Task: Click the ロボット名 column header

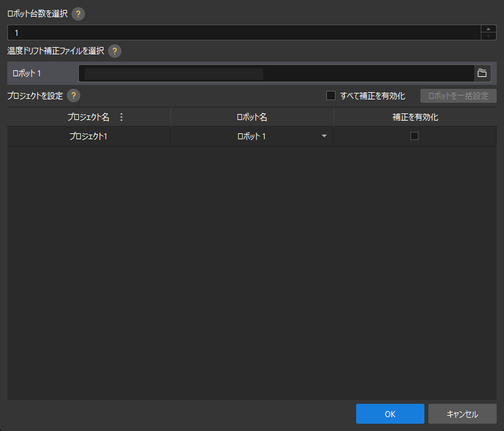Action: click(x=252, y=117)
